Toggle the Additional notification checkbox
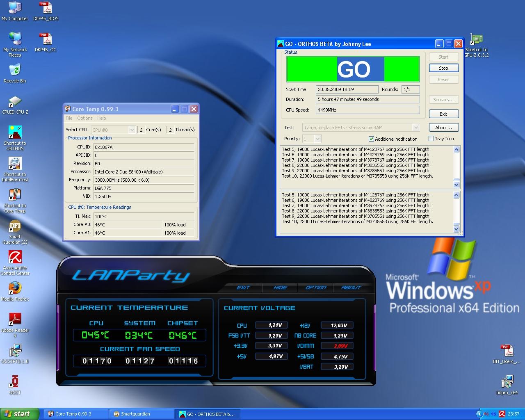This screenshot has width=525, height=420. point(371,139)
